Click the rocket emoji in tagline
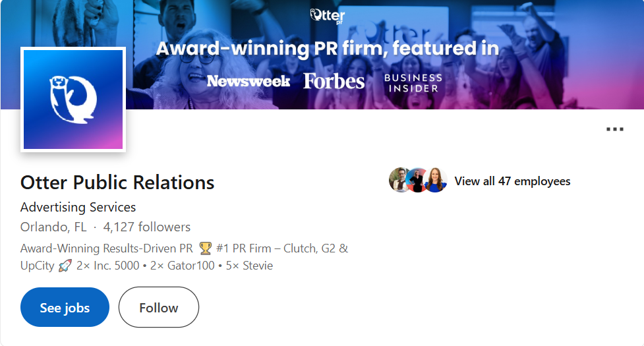Viewport: 644px width, 346px height. coord(65,266)
